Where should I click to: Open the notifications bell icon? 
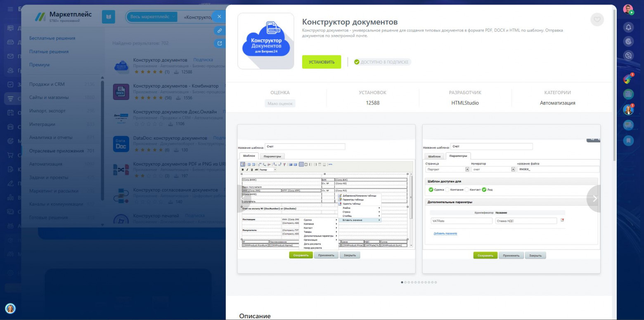coord(628,27)
